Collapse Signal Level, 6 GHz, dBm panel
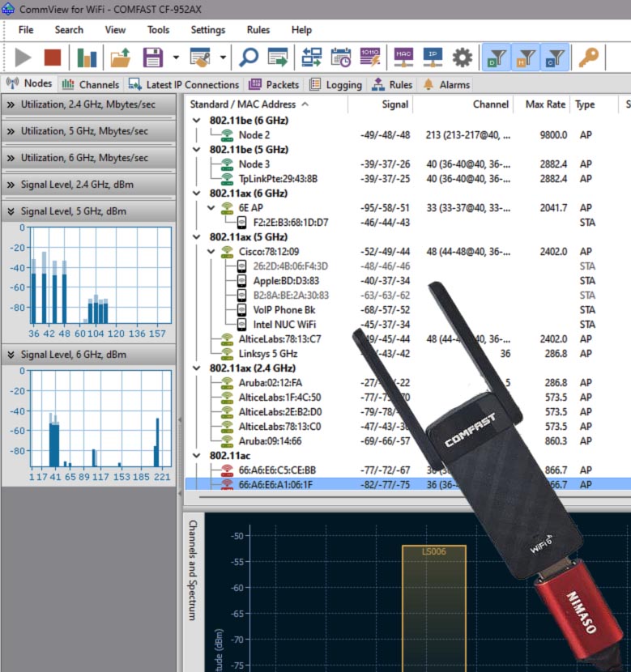The image size is (631, 672). click(89, 355)
